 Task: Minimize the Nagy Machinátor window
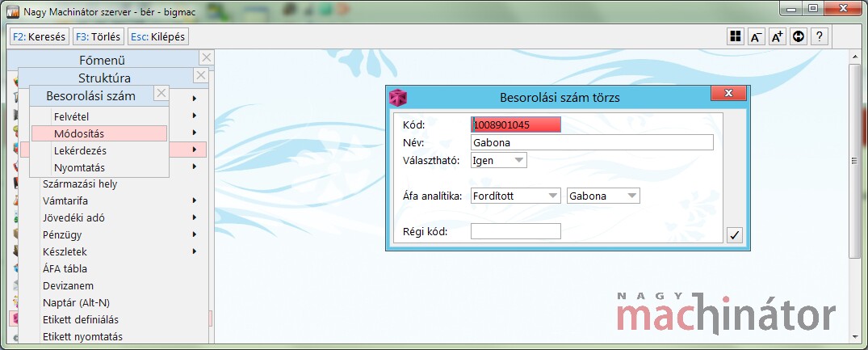pos(792,8)
